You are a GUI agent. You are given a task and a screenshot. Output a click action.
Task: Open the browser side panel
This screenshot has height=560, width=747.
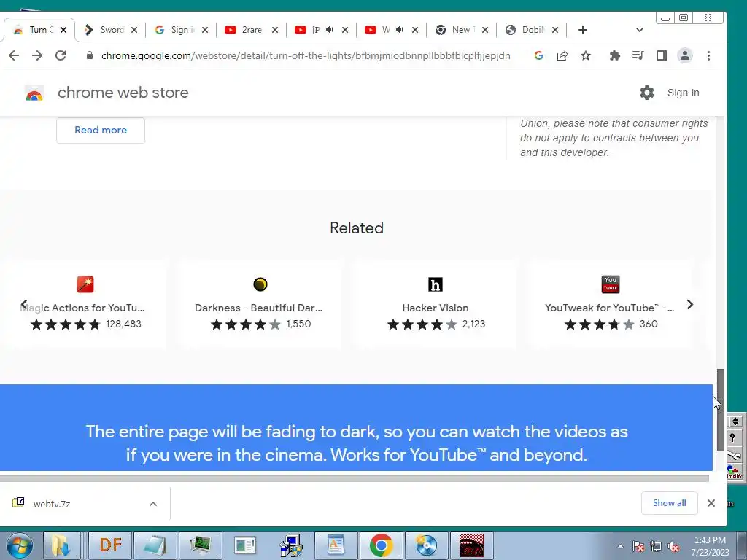(x=661, y=55)
